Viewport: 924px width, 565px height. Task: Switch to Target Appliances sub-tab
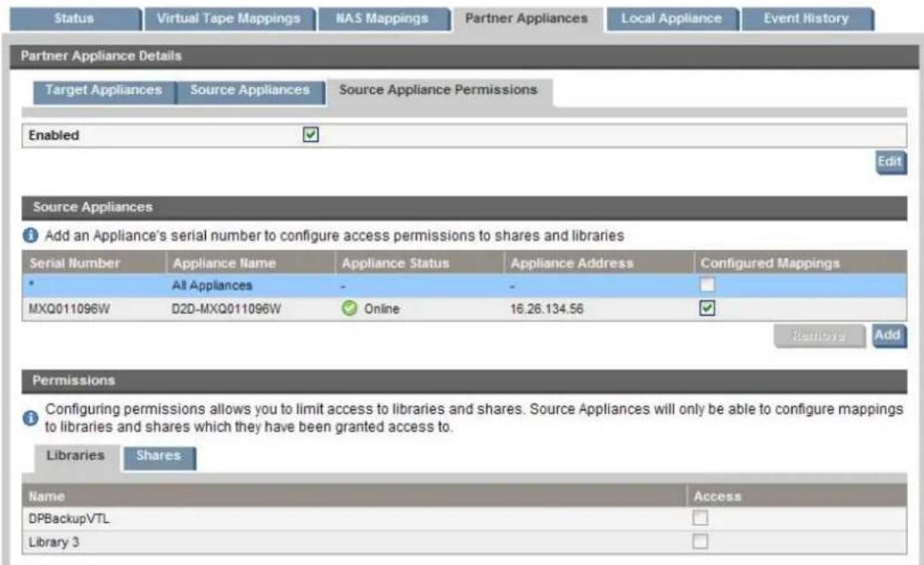[x=103, y=90]
